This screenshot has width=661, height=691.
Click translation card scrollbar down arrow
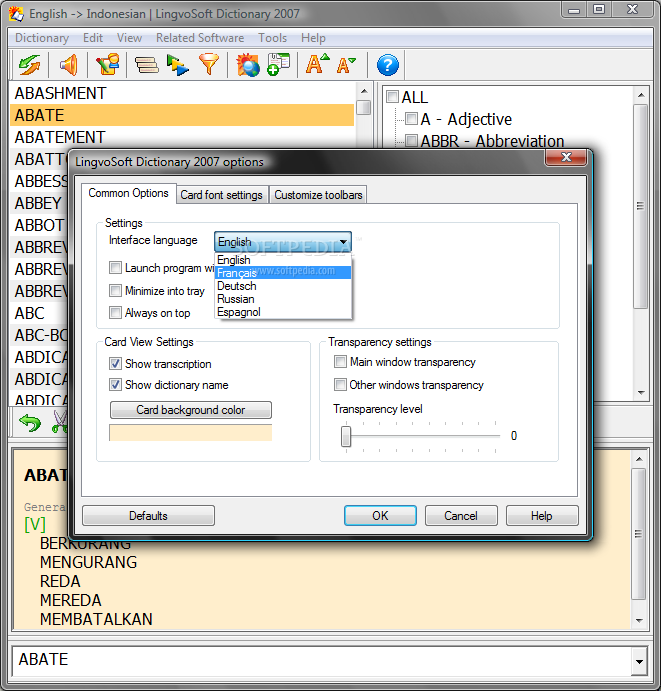click(x=639, y=620)
